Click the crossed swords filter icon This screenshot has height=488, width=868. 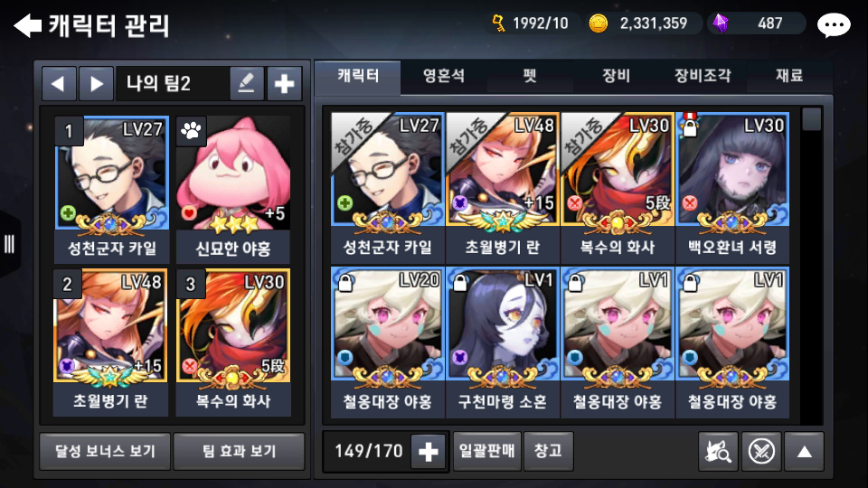tap(761, 452)
